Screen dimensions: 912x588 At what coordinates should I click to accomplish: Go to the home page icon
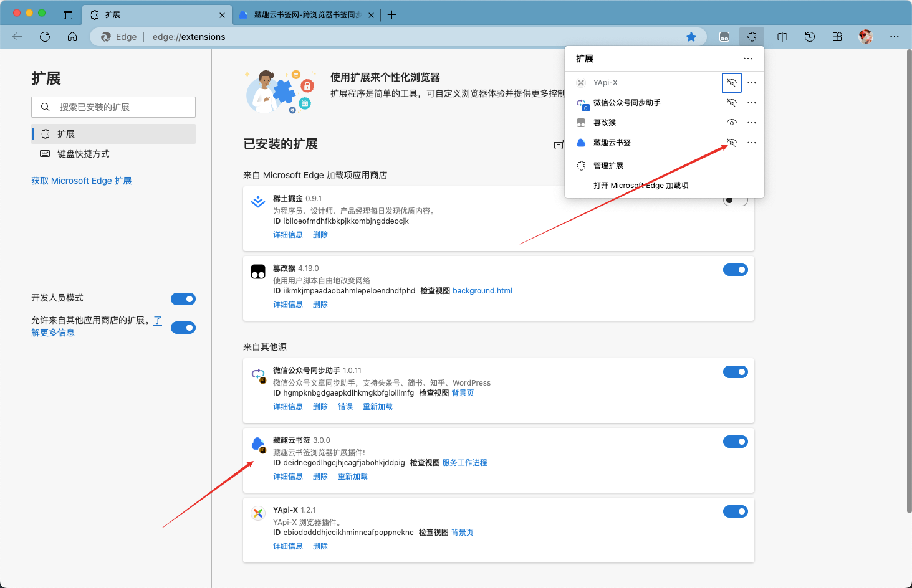coord(72,37)
